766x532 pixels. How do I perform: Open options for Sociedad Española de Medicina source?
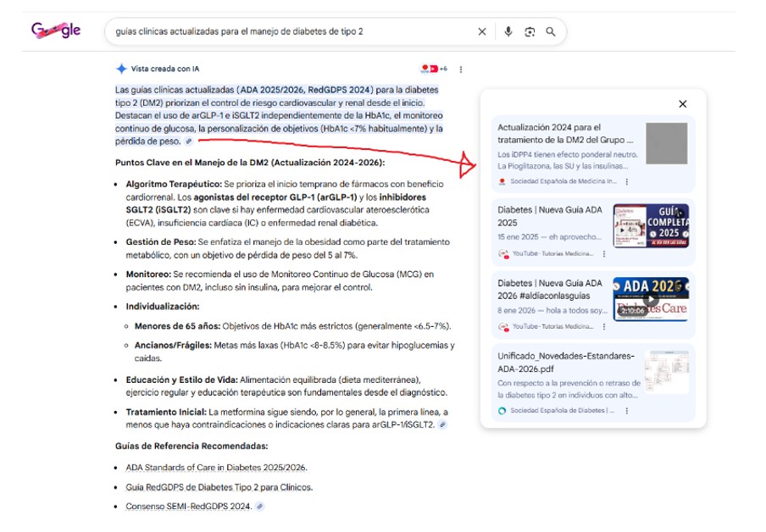[x=626, y=181]
